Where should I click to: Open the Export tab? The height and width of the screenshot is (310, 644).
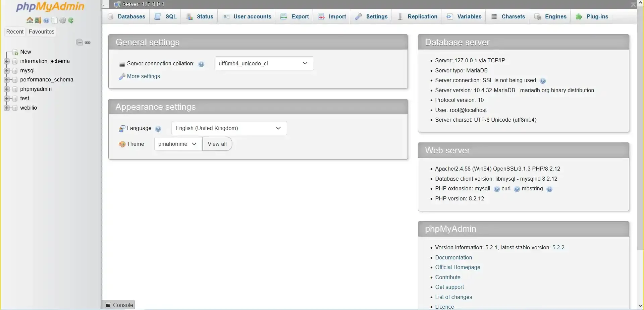[x=294, y=17]
